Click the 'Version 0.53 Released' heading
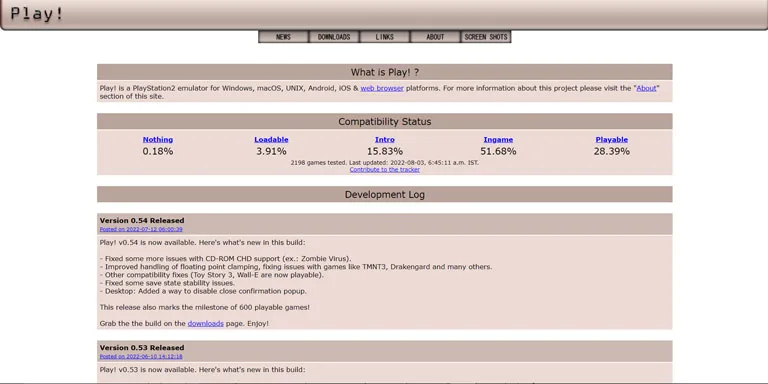The width and height of the screenshot is (768, 384). click(x=142, y=348)
